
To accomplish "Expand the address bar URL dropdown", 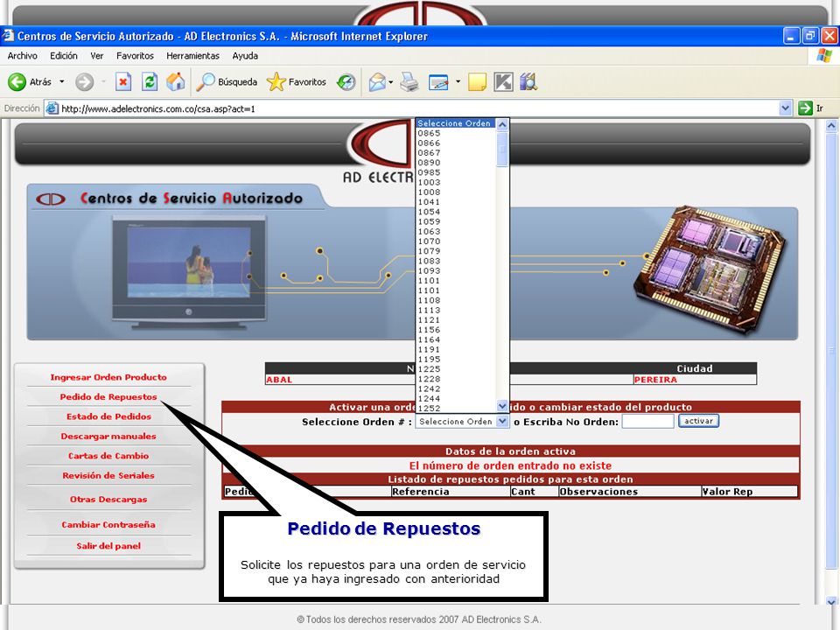I will (786, 108).
